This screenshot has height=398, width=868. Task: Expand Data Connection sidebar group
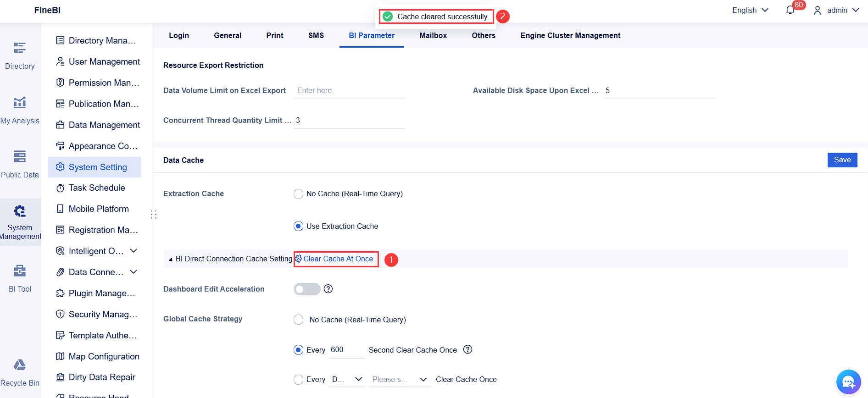pos(134,272)
